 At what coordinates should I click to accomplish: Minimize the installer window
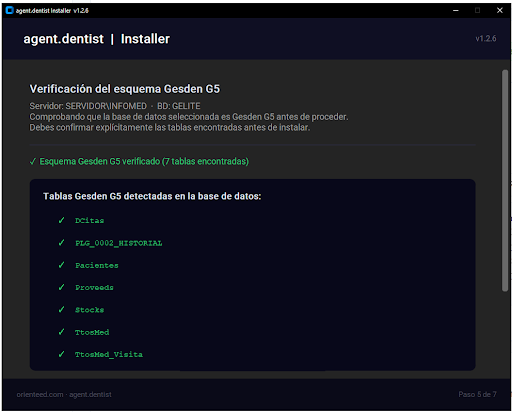(456, 10)
